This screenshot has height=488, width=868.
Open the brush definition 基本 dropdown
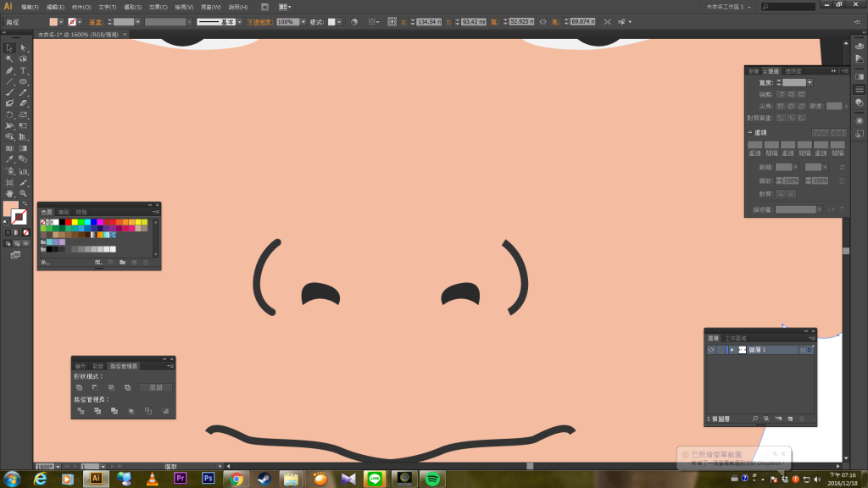(x=240, y=22)
